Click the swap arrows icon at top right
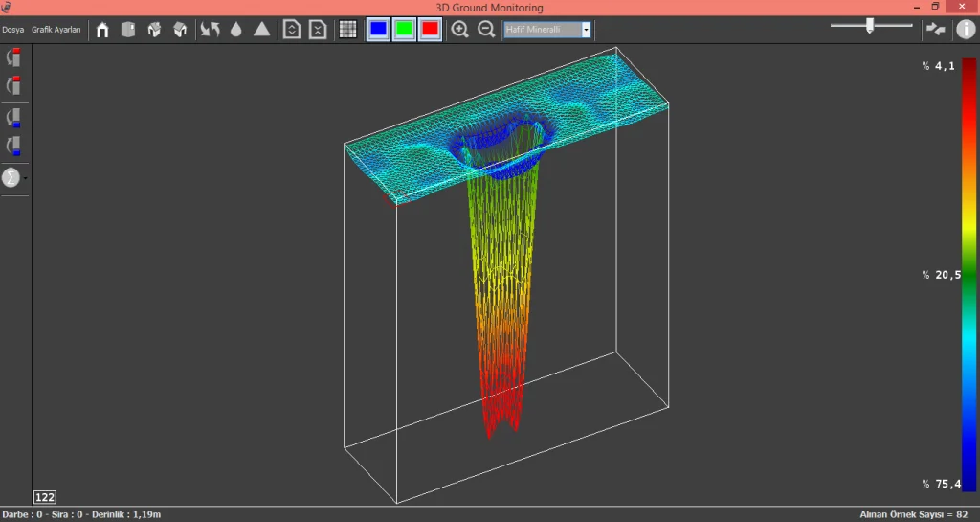The width and height of the screenshot is (980, 522). tap(935, 29)
